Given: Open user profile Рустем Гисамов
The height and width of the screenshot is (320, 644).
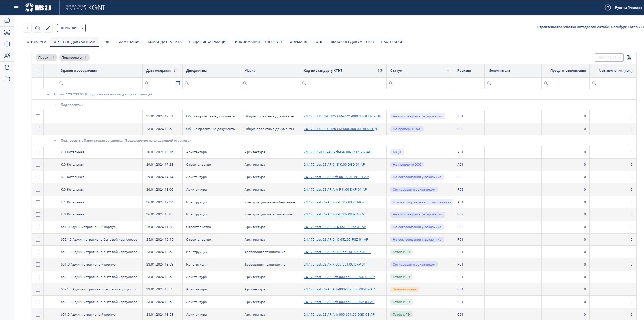Looking at the screenshot, I should (628, 7).
